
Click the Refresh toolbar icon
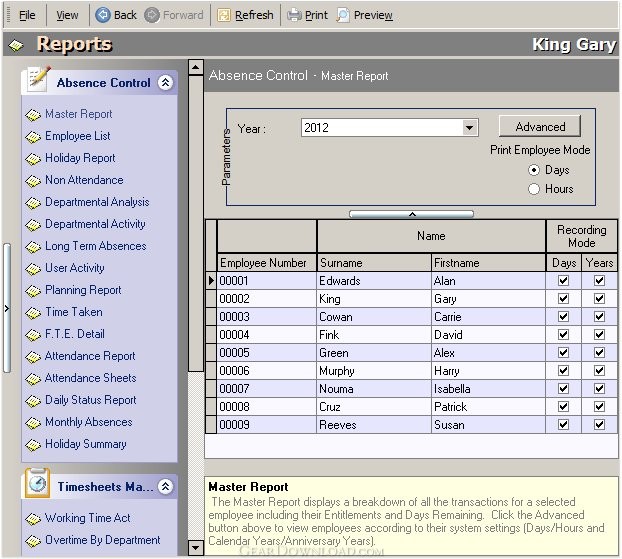tap(224, 15)
